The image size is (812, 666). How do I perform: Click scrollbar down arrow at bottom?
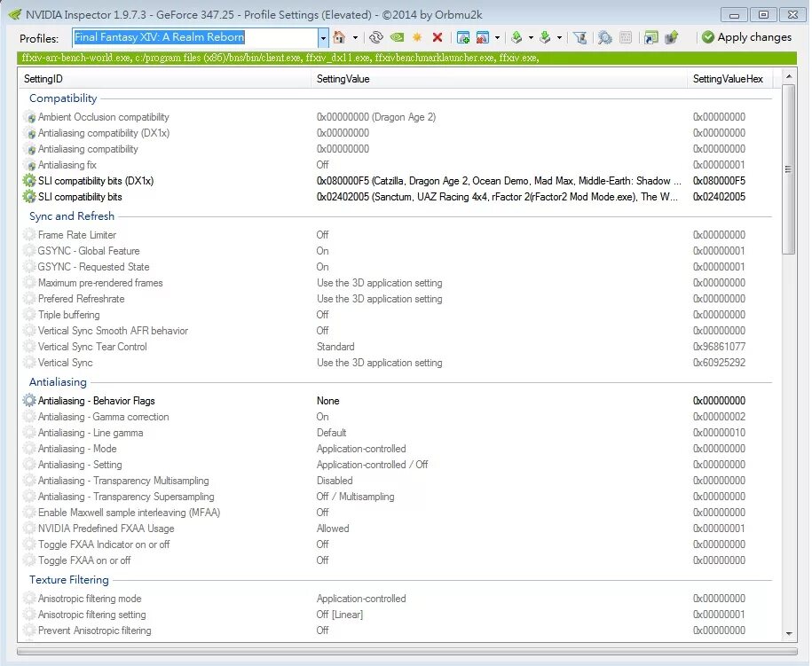(789, 633)
